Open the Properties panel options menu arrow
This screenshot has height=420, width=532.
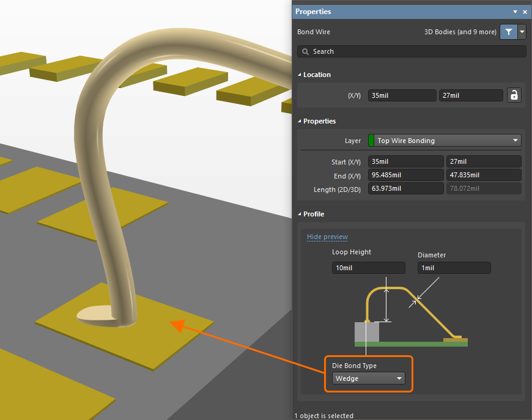pos(515,12)
